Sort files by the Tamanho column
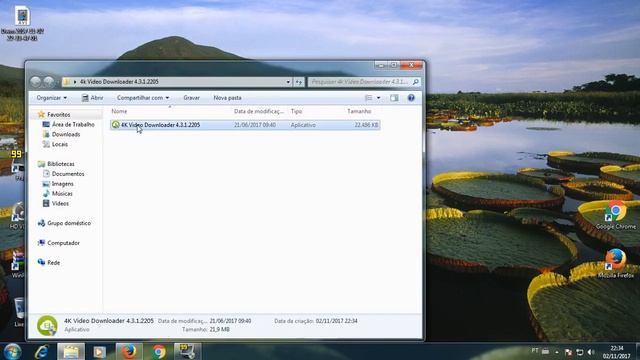 pyautogui.click(x=359, y=111)
